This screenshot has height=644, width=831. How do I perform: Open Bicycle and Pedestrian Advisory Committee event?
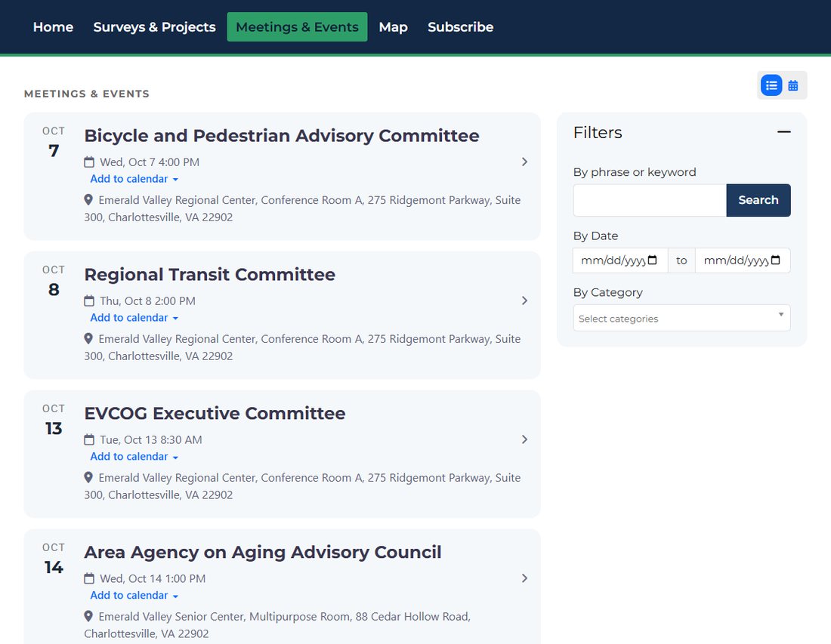[x=282, y=136]
